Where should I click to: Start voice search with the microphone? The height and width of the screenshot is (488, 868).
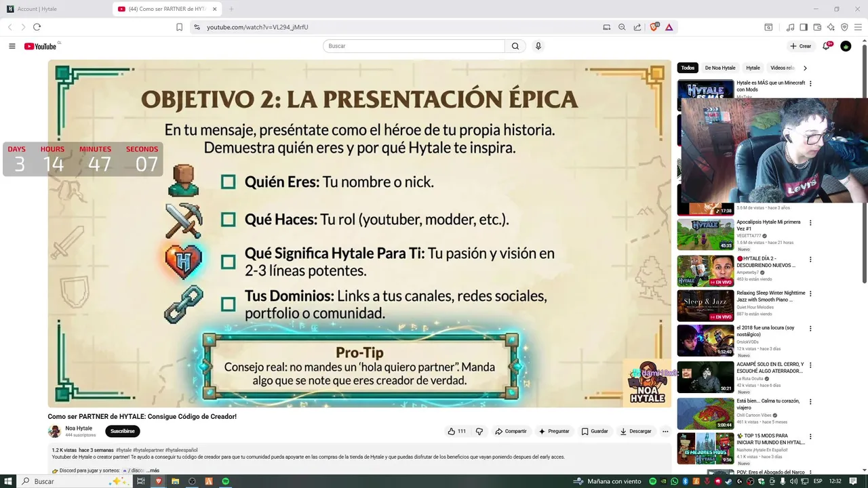tap(538, 46)
